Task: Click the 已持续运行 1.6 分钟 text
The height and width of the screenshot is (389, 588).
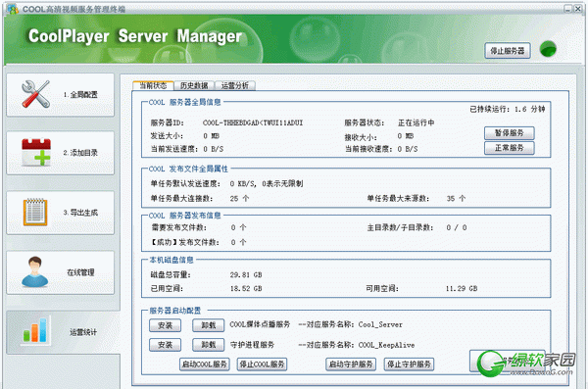Action: pyautogui.click(x=508, y=109)
